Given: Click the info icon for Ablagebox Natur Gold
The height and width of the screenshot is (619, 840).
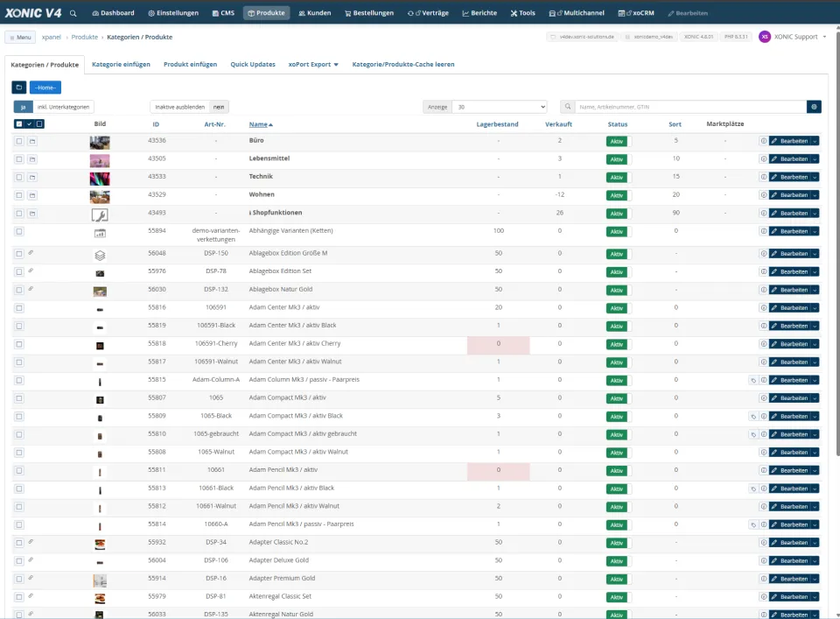Looking at the screenshot, I should [763, 290].
